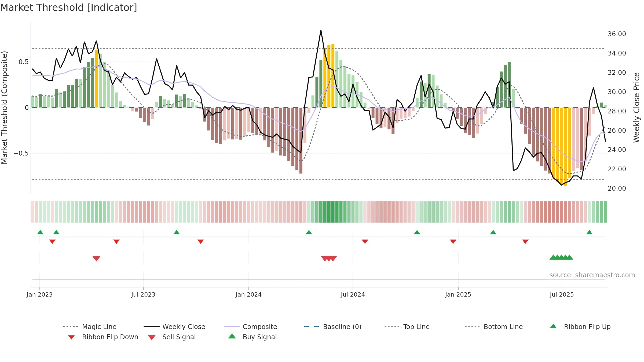Click the red flip-down triangle just before Jan 2025
The width and height of the screenshot is (644, 362).
(x=453, y=242)
